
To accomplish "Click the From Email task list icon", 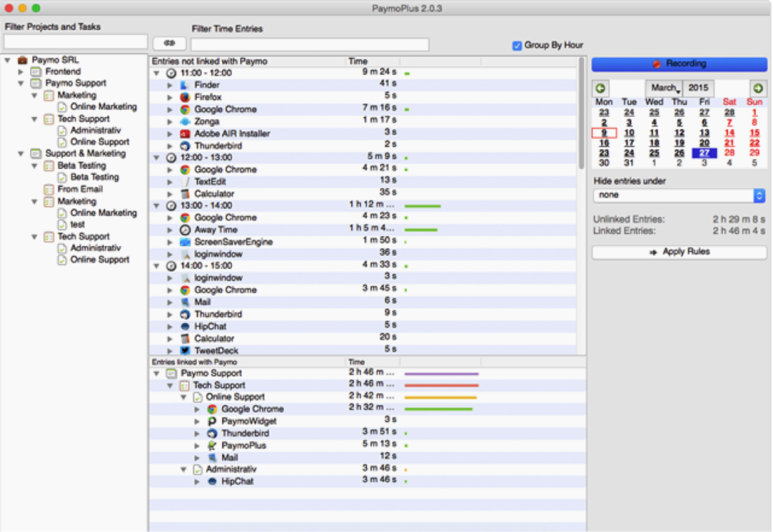I will coord(48,189).
